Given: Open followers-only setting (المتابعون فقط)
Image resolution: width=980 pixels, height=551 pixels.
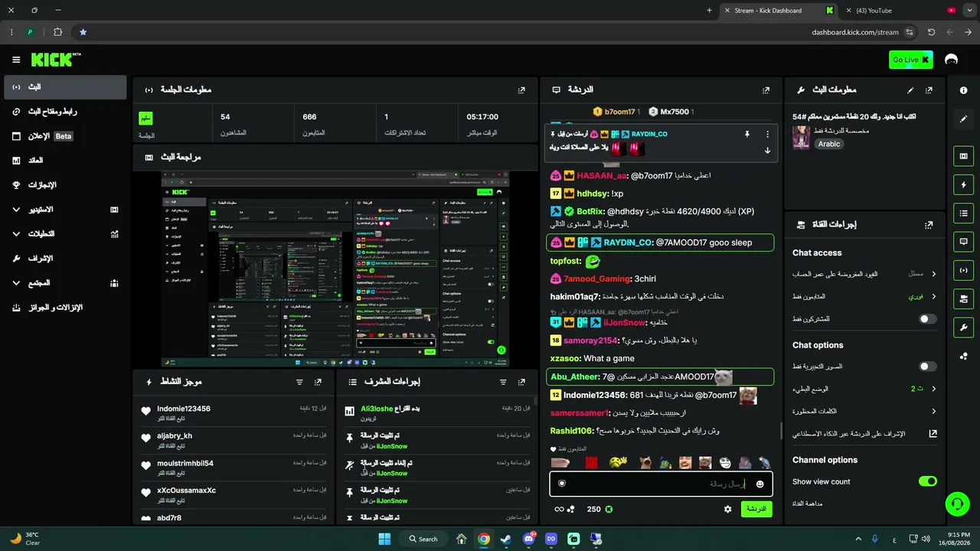Looking at the screenshot, I should (864, 296).
